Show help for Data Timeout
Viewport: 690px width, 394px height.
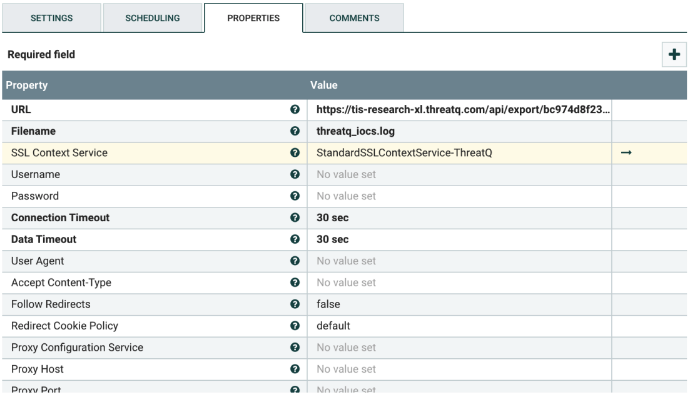(x=295, y=239)
